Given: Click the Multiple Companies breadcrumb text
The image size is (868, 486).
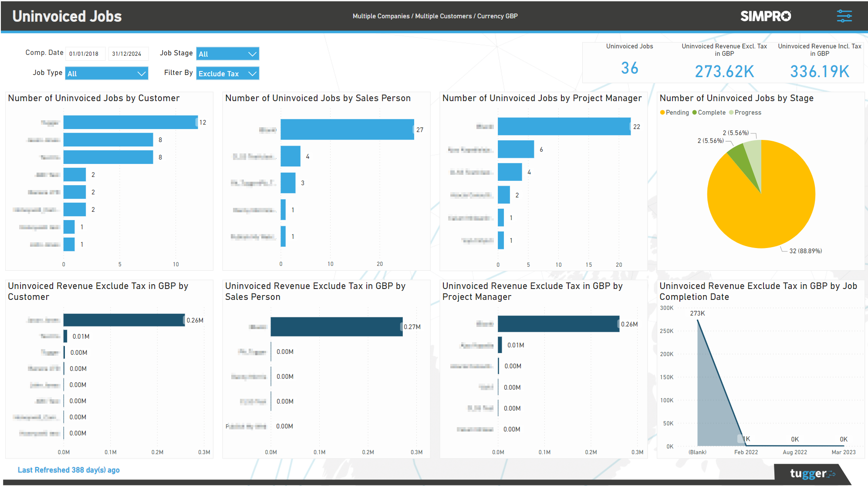Looking at the screenshot, I should [381, 16].
